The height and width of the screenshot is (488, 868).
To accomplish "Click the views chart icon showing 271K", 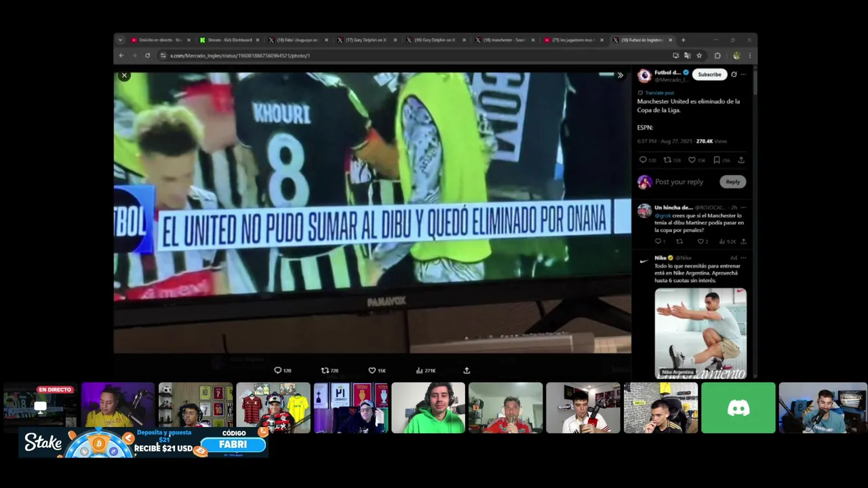I will (x=419, y=370).
